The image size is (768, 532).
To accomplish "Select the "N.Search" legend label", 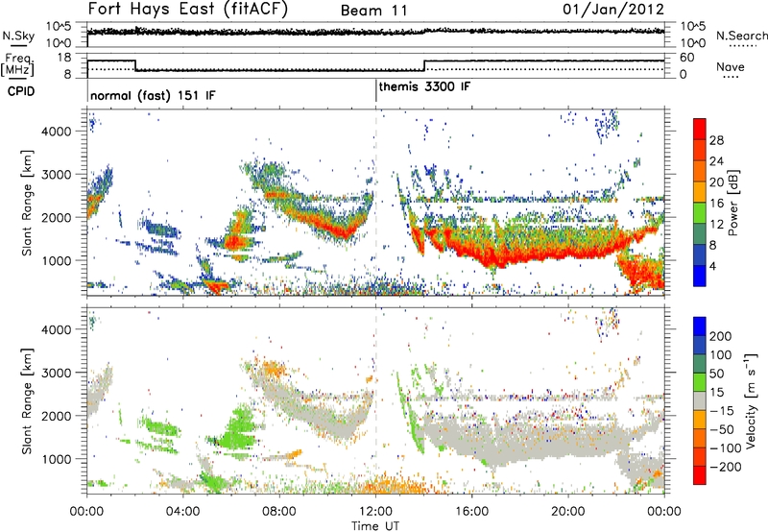I will coord(741,36).
